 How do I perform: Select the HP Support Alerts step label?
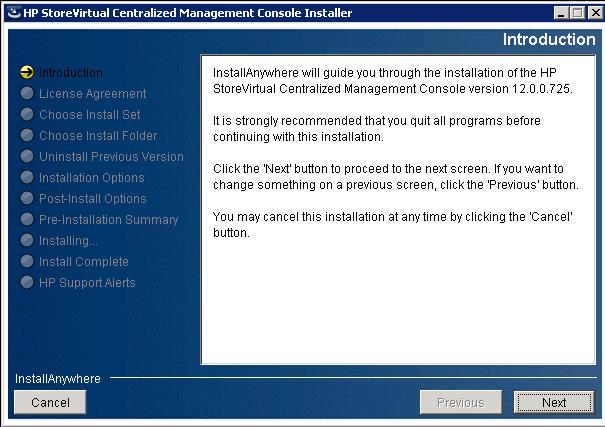(x=87, y=283)
